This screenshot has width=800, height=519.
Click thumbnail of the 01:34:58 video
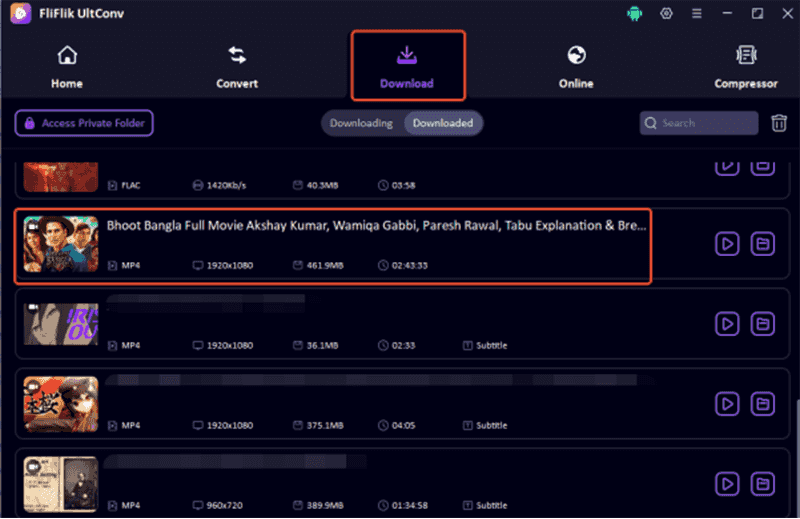(x=61, y=484)
